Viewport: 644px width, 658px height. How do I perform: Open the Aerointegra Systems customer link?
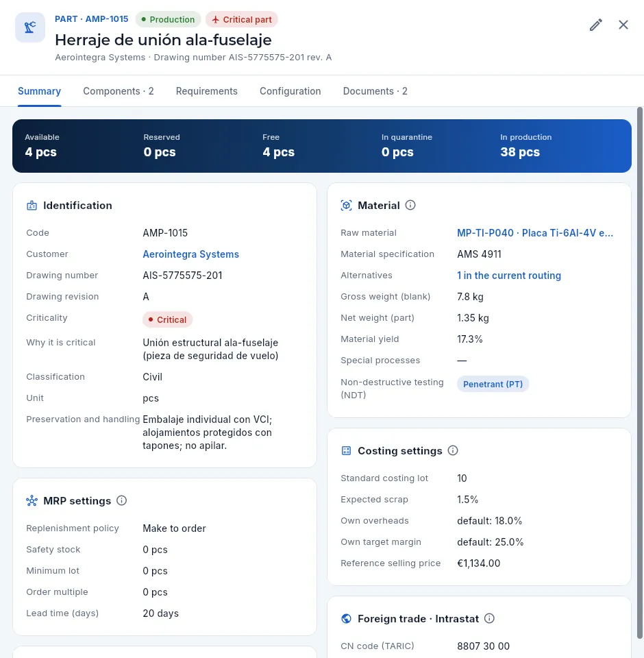[x=191, y=254]
